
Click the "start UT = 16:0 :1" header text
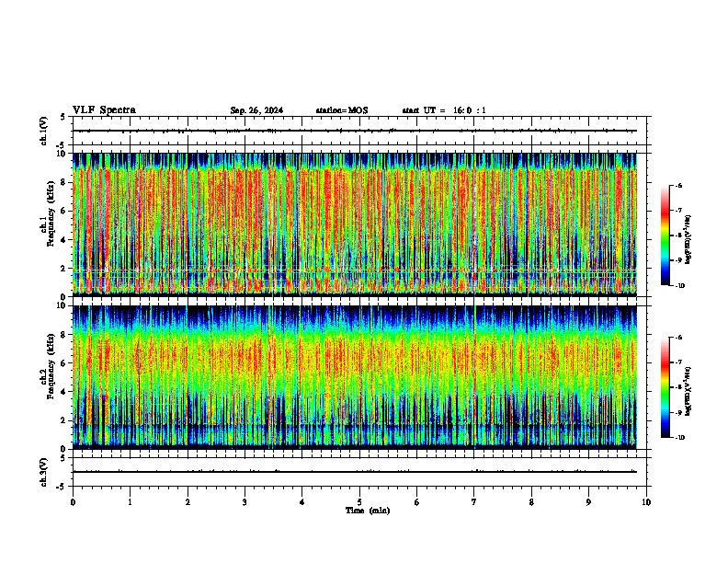(x=444, y=110)
